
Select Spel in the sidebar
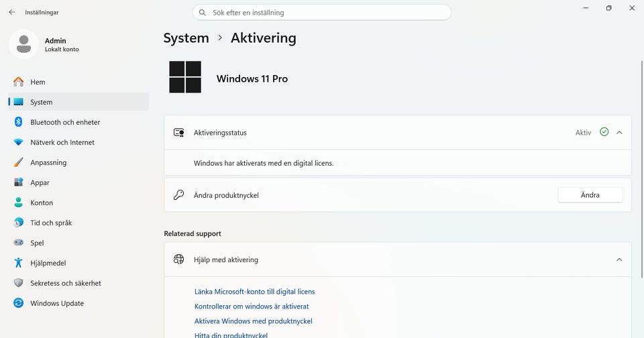pos(78,243)
